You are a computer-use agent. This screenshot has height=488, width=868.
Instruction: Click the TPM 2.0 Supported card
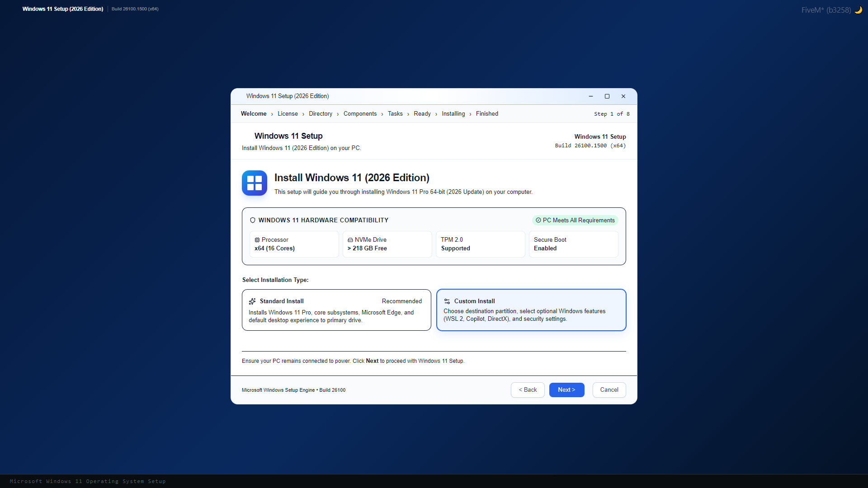(480, 244)
